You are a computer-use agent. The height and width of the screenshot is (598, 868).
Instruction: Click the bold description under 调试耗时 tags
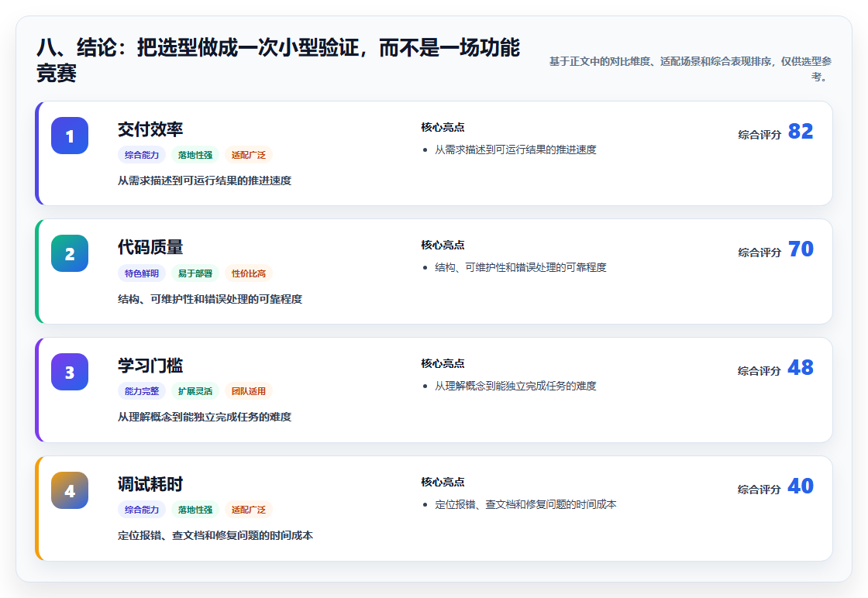(215, 535)
